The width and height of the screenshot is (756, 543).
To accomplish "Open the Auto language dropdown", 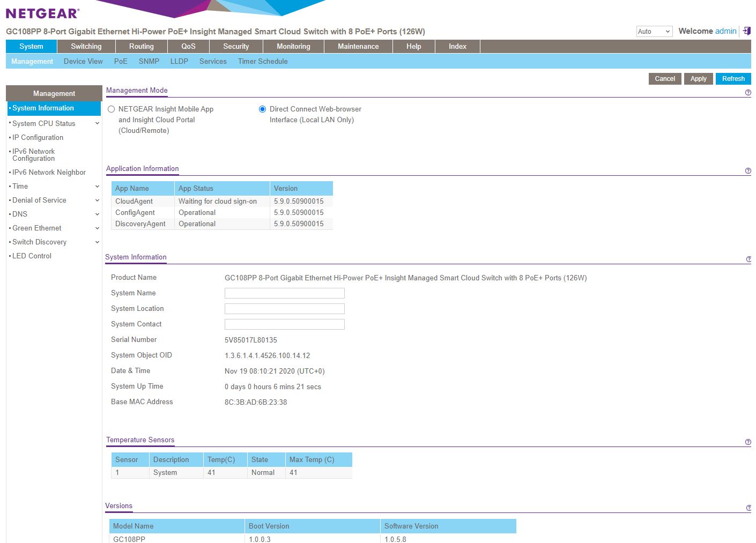I will (654, 32).
